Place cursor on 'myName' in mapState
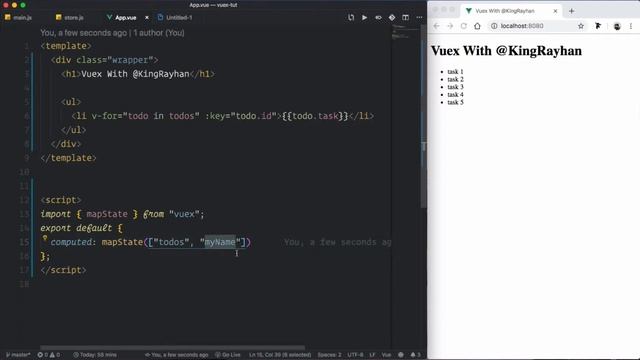This screenshot has width=640, height=360. tap(220, 242)
